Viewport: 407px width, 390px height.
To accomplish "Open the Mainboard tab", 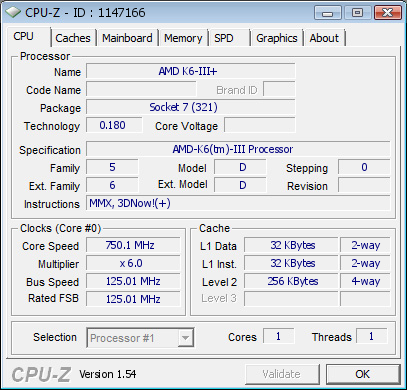I will 127,38.
